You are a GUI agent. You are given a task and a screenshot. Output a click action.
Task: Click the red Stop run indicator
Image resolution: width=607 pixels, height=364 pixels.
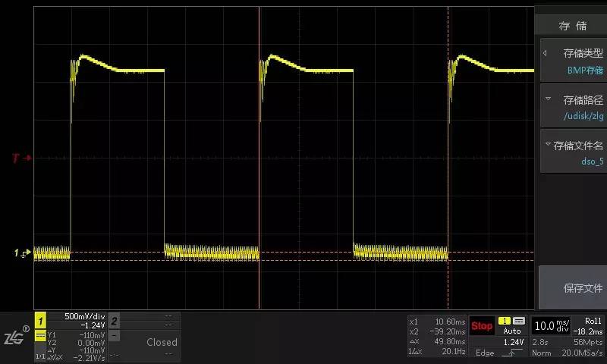(x=482, y=326)
